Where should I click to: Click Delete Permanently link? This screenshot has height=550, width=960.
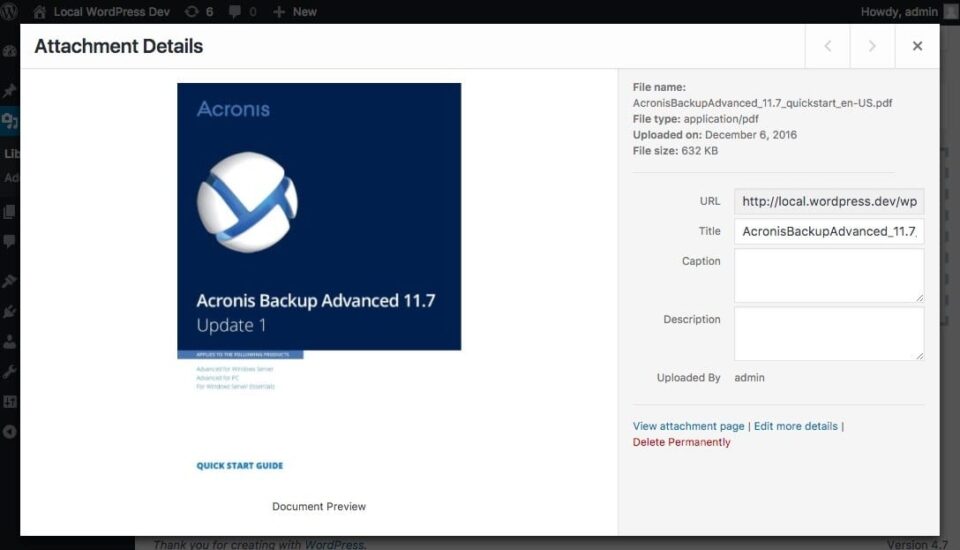(x=681, y=442)
